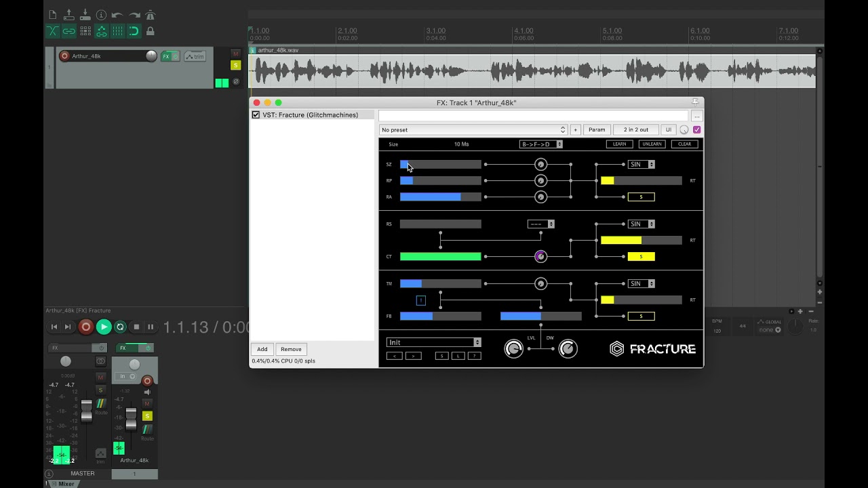Open help with the ? button in Fracture

pos(475,356)
